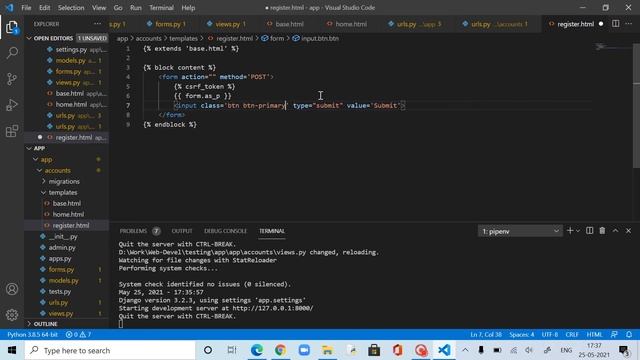Open the terminal selector dropdown '1: pipenv'
640x360 pixels.
(520, 231)
